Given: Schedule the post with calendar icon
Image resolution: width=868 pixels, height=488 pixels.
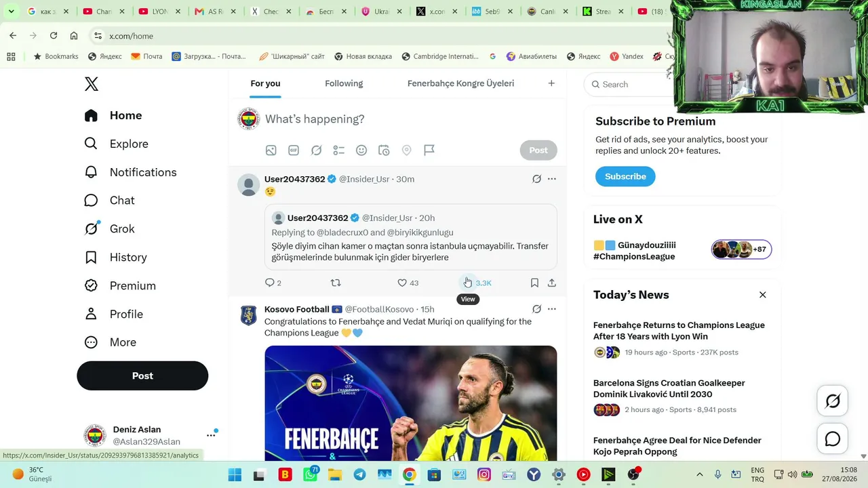Looking at the screenshot, I should (x=384, y=150).
